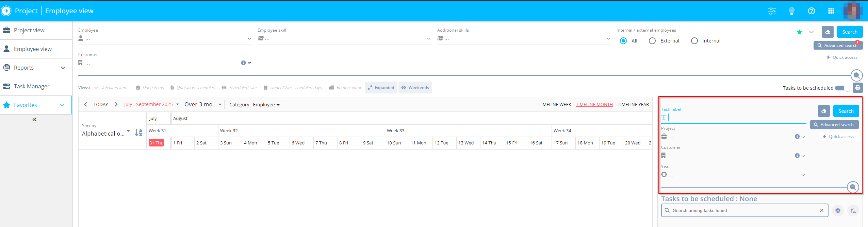
Task: Toggle the Weekends view option
Action: [415, 88]
